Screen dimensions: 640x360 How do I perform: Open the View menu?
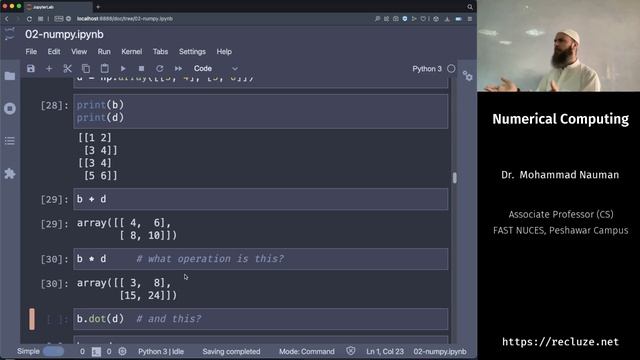point(79,51)
